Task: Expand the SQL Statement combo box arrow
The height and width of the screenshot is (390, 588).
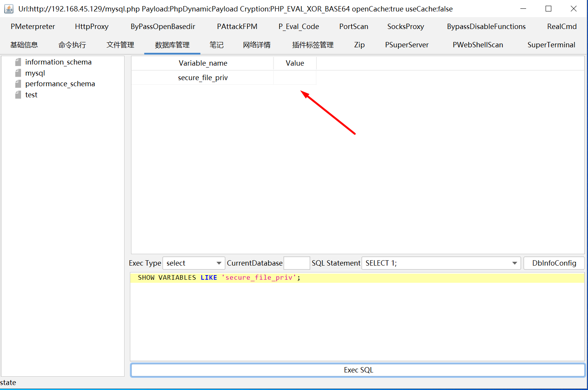Action: [x=515, y=263]
